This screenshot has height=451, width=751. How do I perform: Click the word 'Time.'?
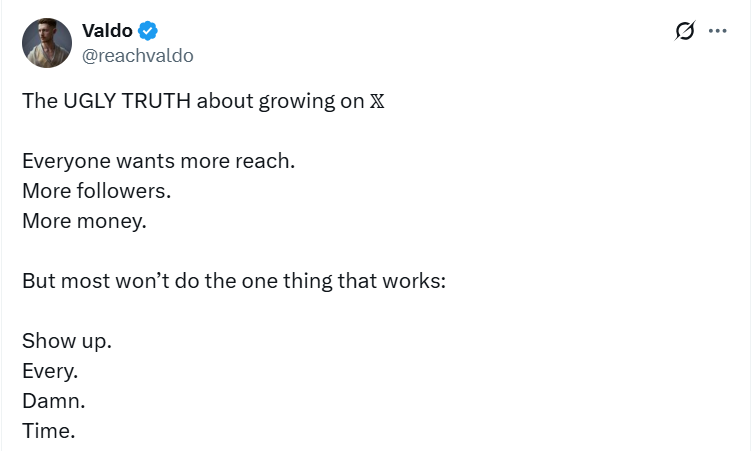tap(48, 430)
